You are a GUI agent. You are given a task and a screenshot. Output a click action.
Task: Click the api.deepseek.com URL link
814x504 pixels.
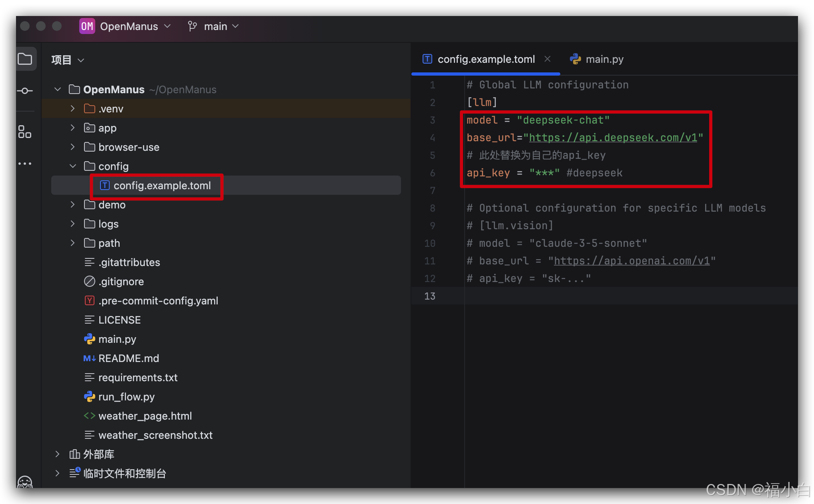coord(613,138)
